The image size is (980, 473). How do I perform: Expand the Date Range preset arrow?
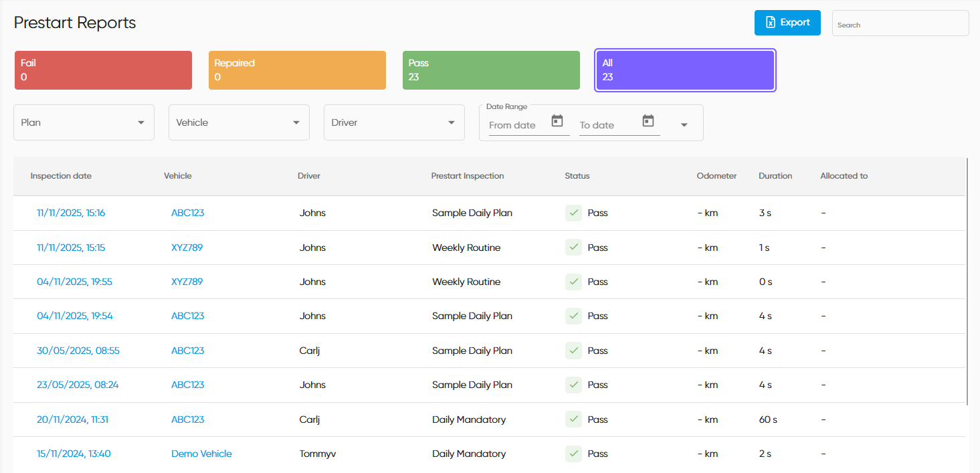tap(684, 125)
